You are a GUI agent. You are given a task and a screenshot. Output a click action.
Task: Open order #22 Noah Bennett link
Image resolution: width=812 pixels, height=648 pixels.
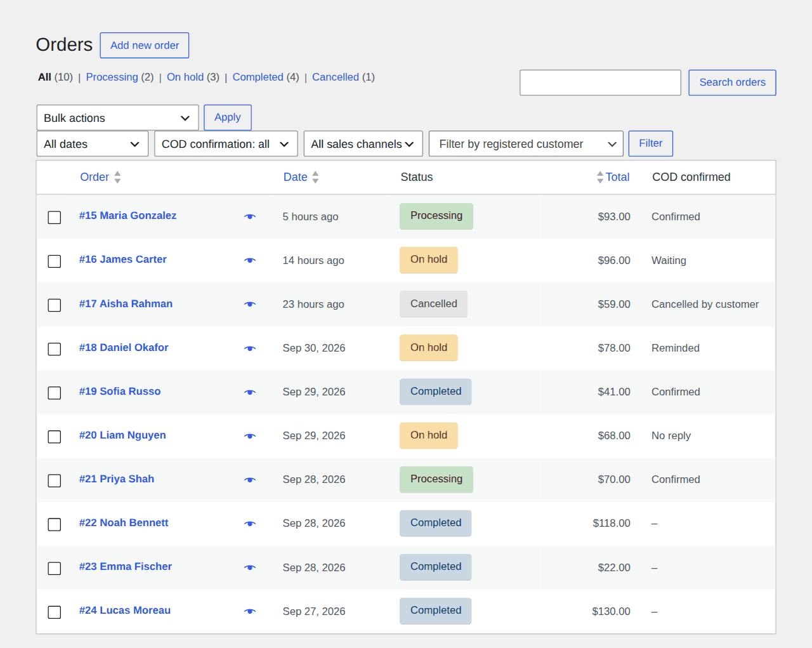(x=124, y=523)
